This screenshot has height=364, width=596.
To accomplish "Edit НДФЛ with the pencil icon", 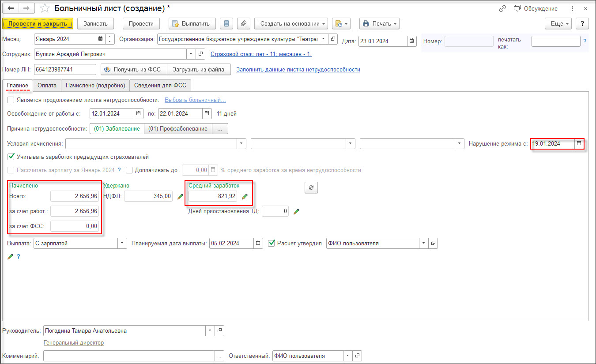I will tap(180, 197).
